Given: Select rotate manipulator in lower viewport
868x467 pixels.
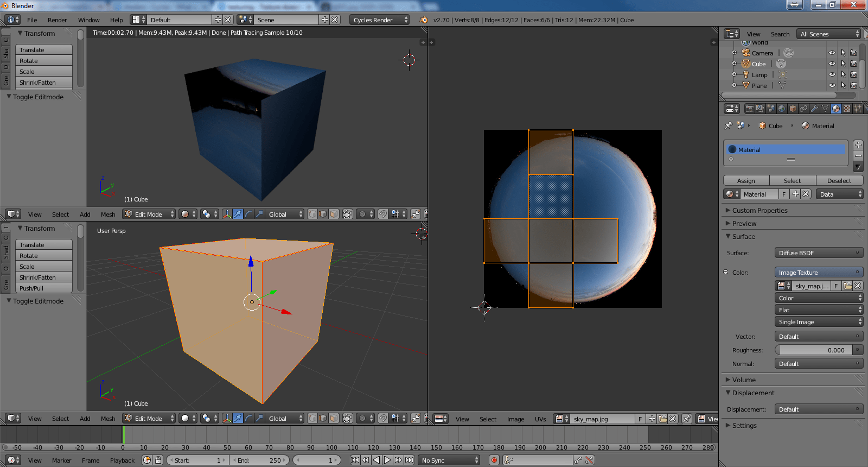Looking at the screenshot, I should (248, 418).
